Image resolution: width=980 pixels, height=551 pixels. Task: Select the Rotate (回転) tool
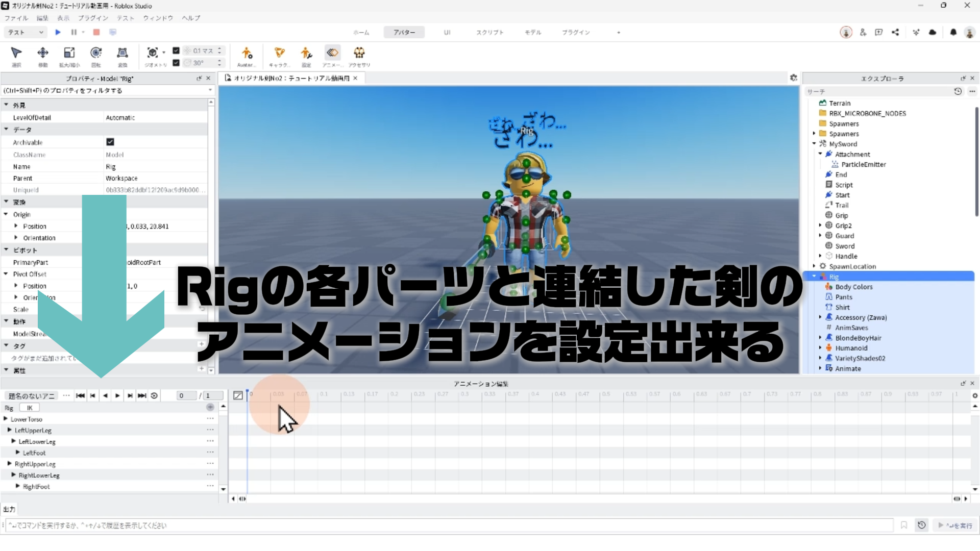click(x=96, y=53)
